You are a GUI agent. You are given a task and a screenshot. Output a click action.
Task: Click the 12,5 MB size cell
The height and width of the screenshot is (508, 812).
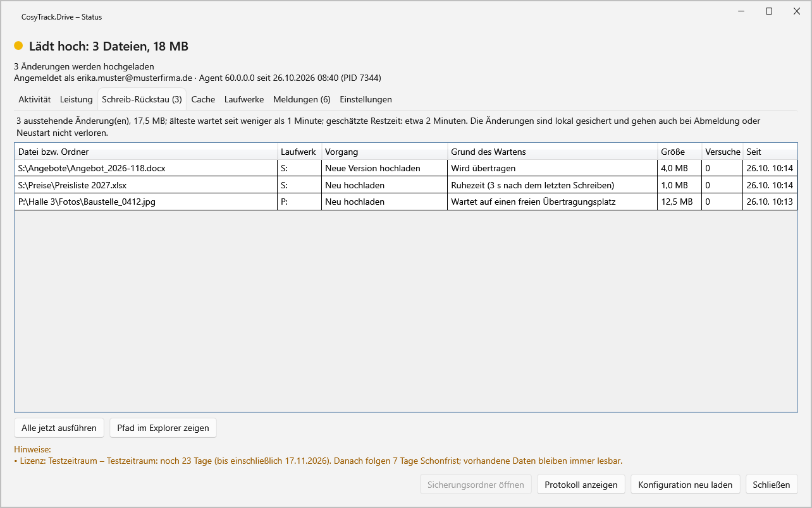click(679, 202)
